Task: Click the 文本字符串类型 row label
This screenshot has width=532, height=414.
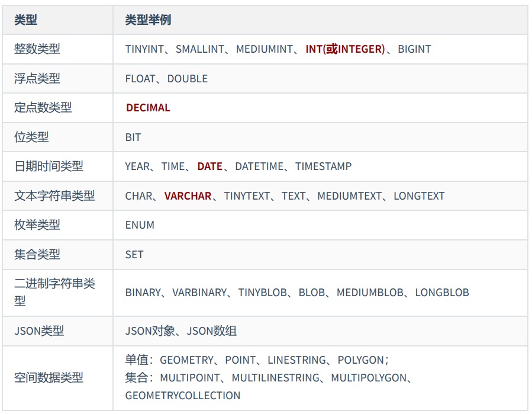Action: [54, 196]
